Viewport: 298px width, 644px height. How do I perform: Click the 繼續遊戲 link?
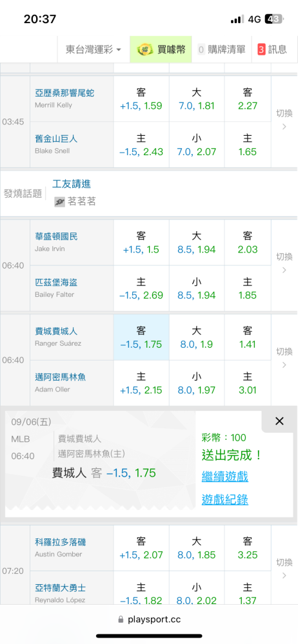coord(224,477)
